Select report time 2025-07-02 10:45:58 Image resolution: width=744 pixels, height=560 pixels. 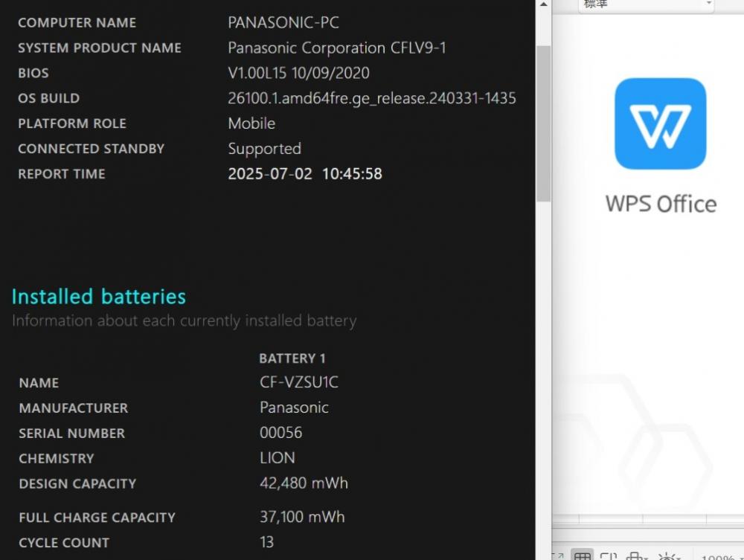coord(304,174)
